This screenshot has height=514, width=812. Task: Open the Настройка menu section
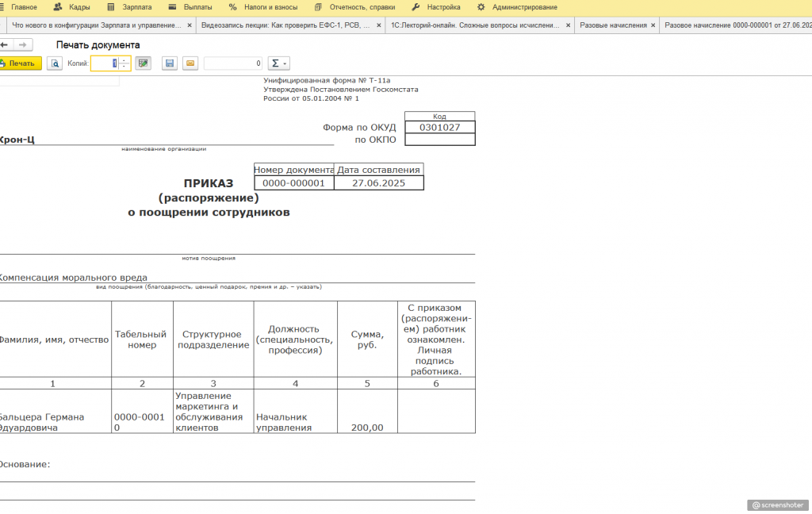(444, 7)
